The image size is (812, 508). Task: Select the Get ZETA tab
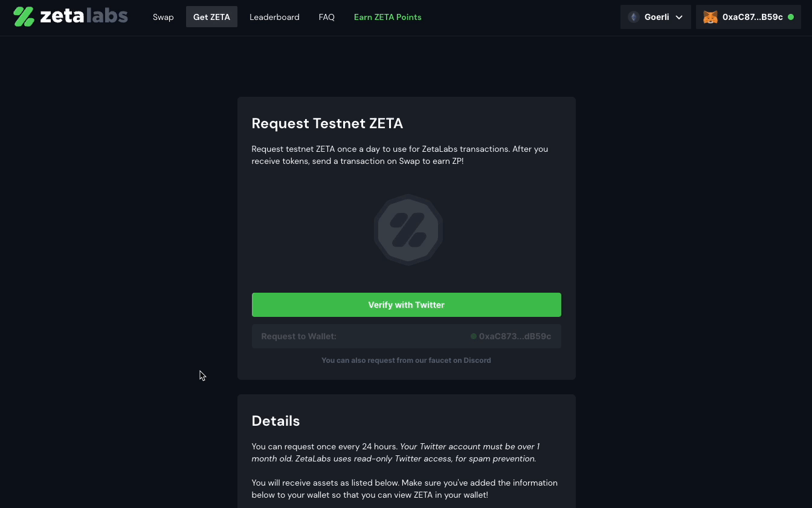[x=211, y=17]
